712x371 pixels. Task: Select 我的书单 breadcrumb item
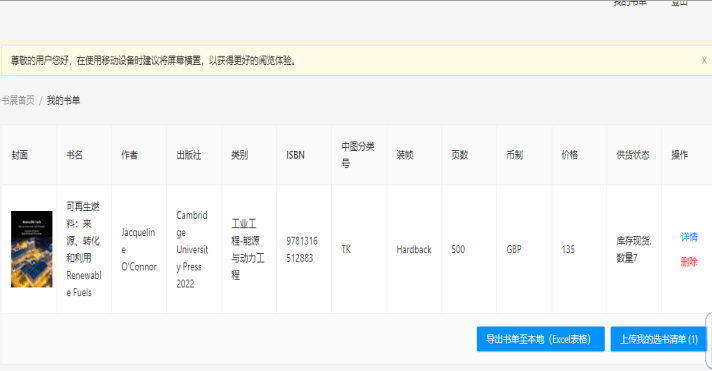click(63, 100)
